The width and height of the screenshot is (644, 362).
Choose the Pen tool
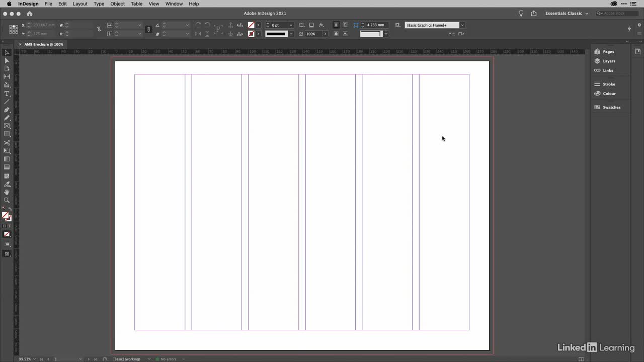(7, 110)
